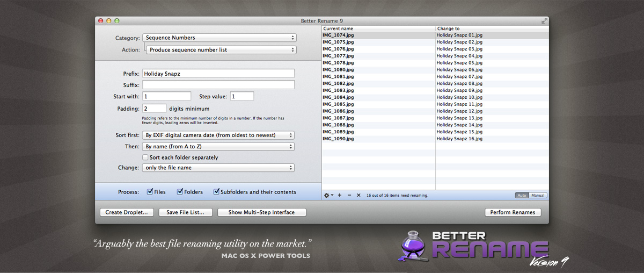Click into the Start with field
644x273 pixels.
pyautogui.click(x=166, y=96)
